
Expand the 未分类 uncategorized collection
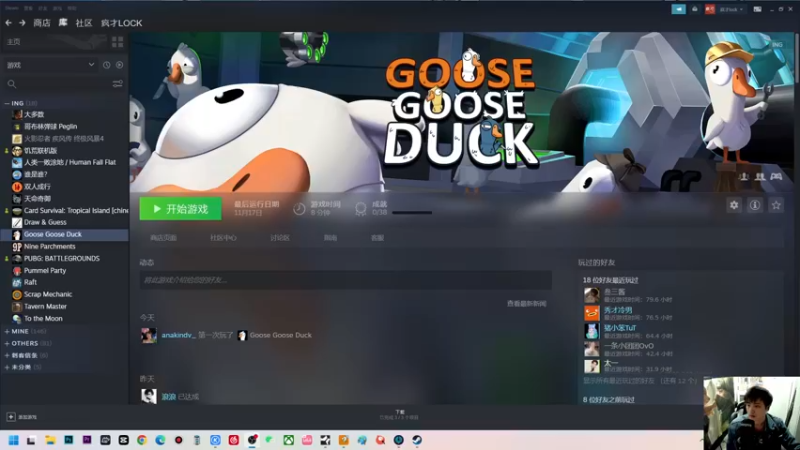pos(7,367)
